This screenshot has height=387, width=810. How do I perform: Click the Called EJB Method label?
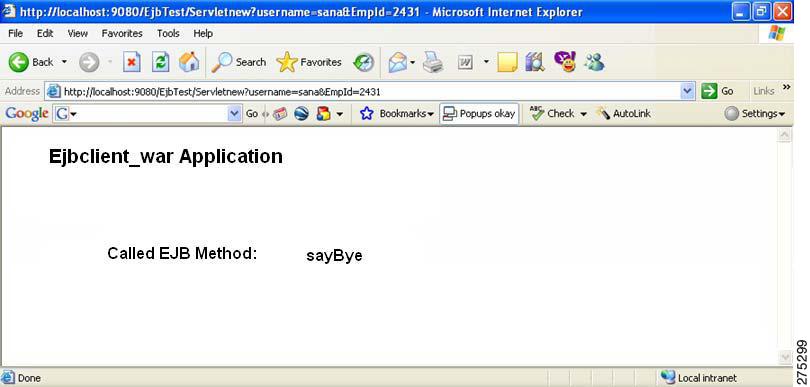click(182, 253)
